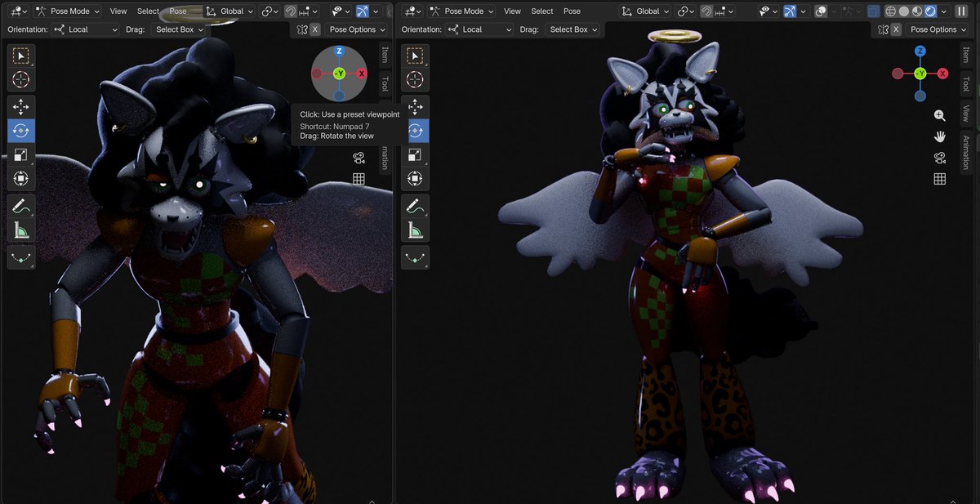Click the Z axis on right viewport gizmo
The image size is (980, 504).
point(920,51)
